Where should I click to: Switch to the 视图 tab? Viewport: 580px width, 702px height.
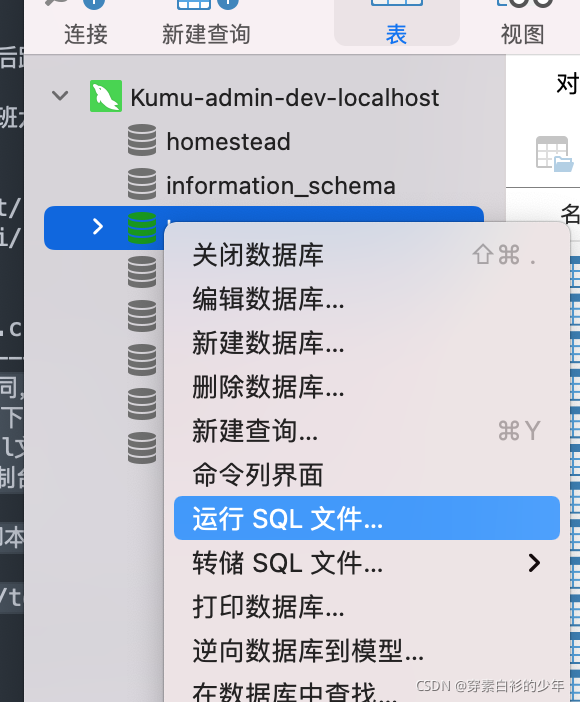pos(523,25)
